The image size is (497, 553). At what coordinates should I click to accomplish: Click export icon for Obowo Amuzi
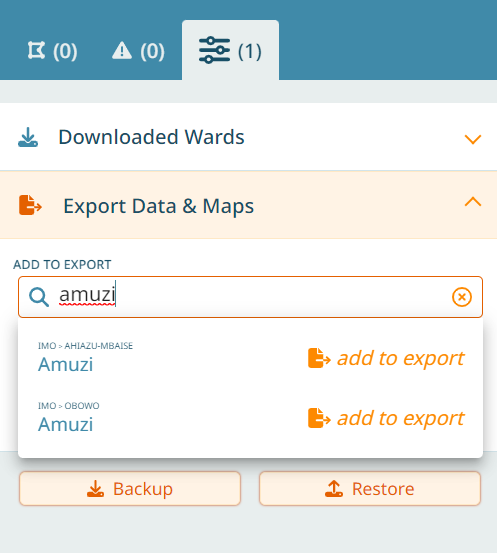(319, 418)
